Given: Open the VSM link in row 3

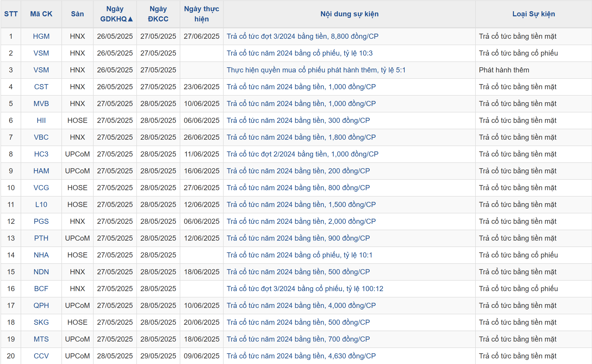Looking at the screenshot, I should point(41,70).
